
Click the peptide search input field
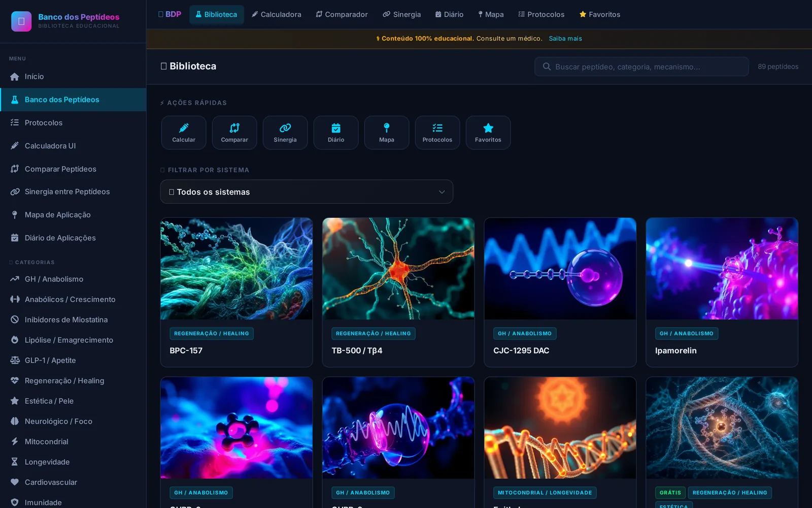click(641, 67)
